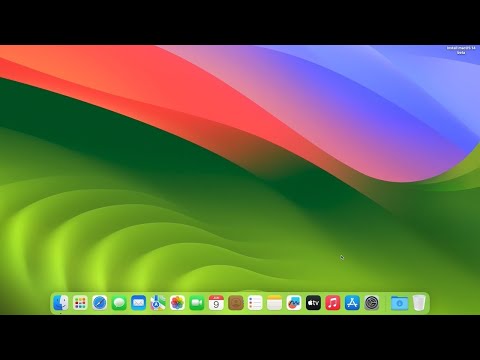Open the Downloads folder stack in Dock
Screen dimensions: 480x360
[x=399, y=303]
